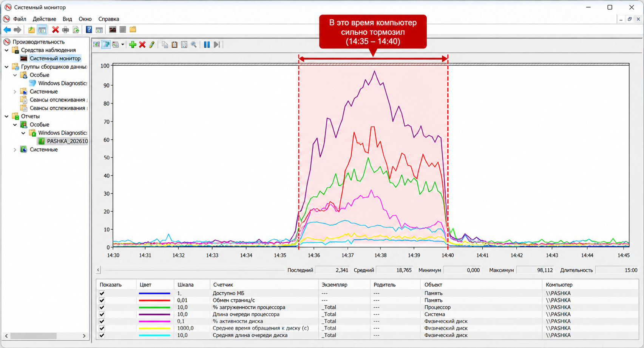Click the left tree pane's horizontal scrollbar
Image resolution: width=644 pixels, height=348 pixels.
pyautogui.click(x=45, y=336)
